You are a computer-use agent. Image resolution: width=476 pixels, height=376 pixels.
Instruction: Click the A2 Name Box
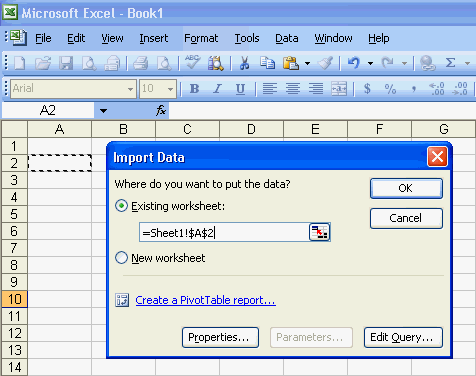tap(48, 110)
